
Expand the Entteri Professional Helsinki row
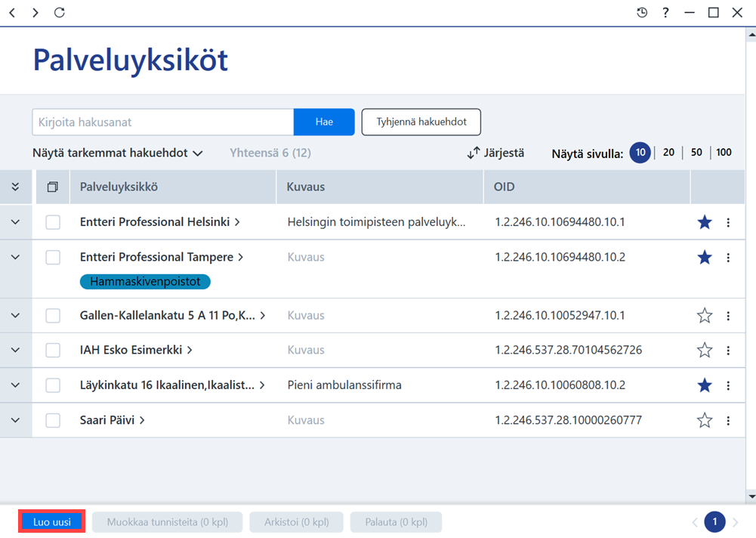point(15,222)
